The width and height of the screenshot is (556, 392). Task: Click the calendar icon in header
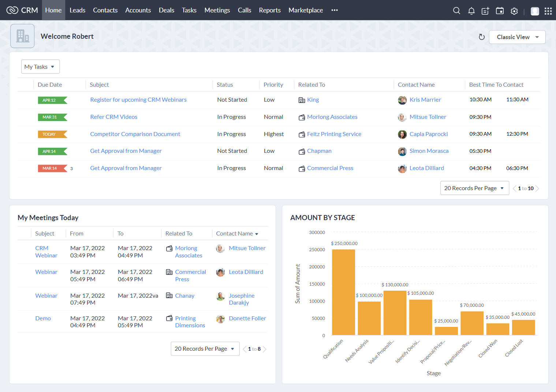click(x=500, y=11)
